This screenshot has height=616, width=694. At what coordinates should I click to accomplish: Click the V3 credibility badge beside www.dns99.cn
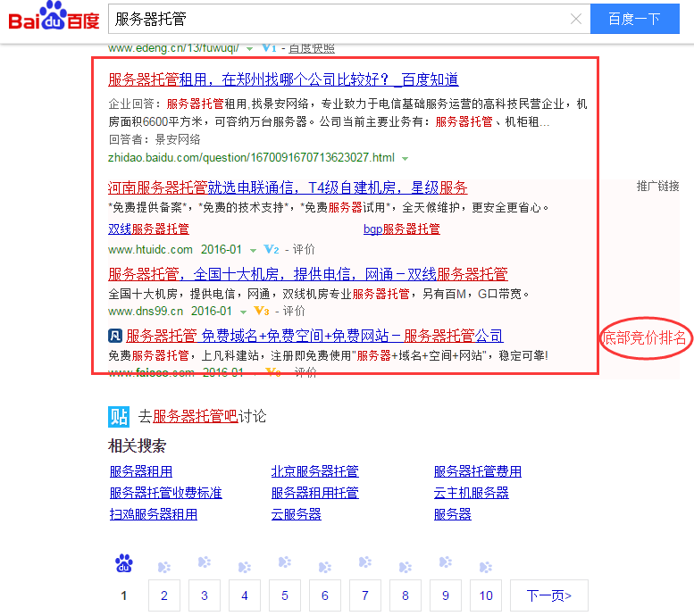[x=262, y=312]
